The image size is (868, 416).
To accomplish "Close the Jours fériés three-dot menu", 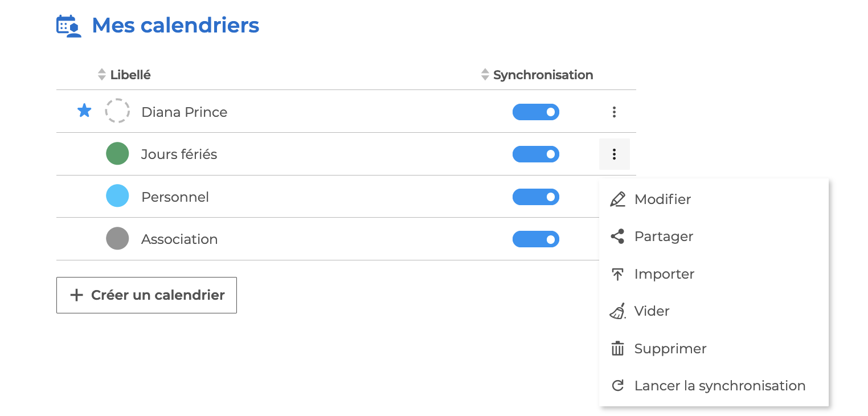I will click(x=614, y=154).
